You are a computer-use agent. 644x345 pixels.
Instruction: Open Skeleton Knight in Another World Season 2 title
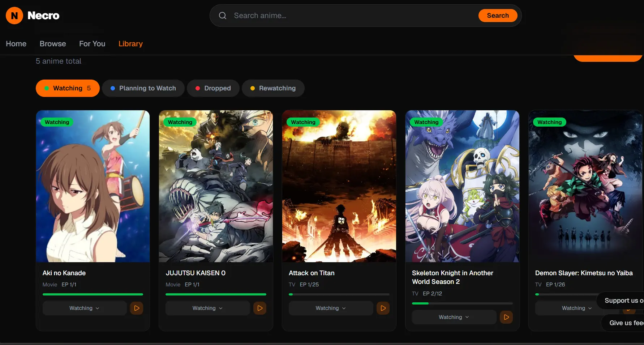[x=452, y=277]
